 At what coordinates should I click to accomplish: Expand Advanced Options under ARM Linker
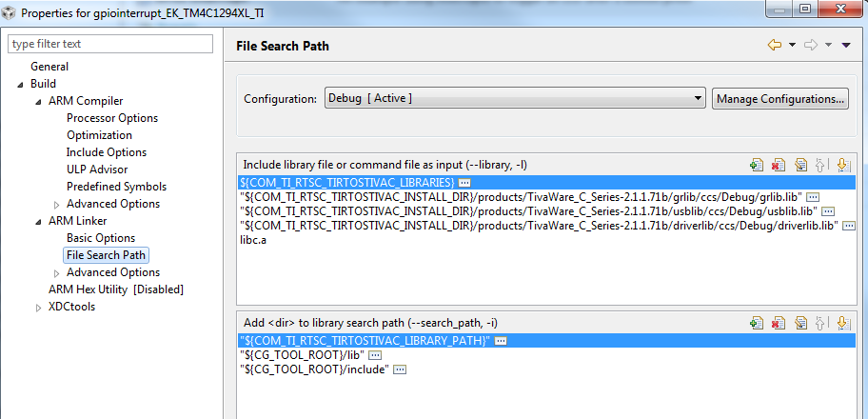click(56, 273)
